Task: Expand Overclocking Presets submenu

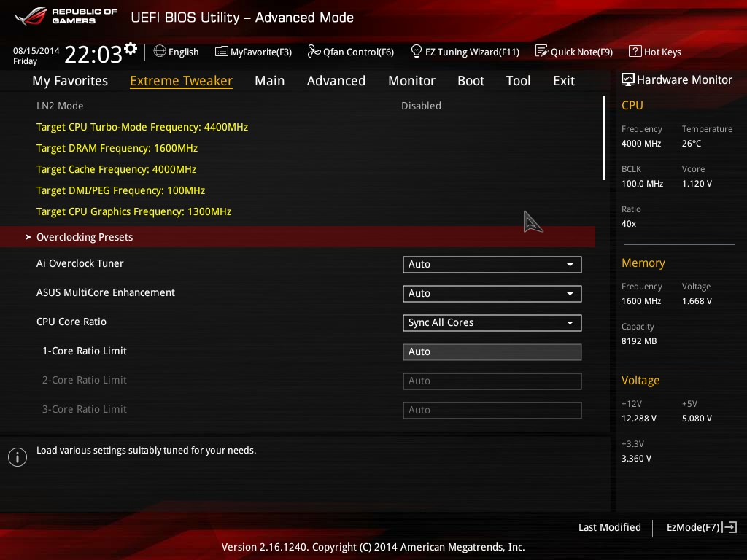Action: [298, 237]
